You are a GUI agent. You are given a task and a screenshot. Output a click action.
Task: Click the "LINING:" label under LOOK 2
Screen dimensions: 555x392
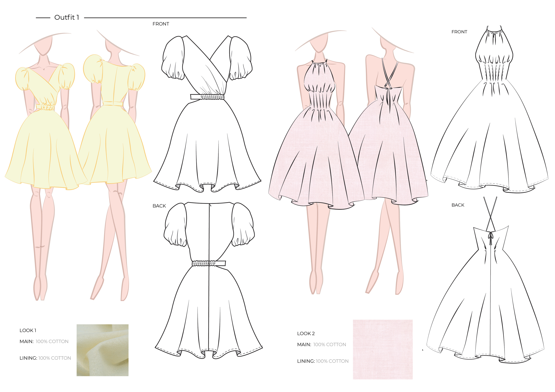click(306, 361)
